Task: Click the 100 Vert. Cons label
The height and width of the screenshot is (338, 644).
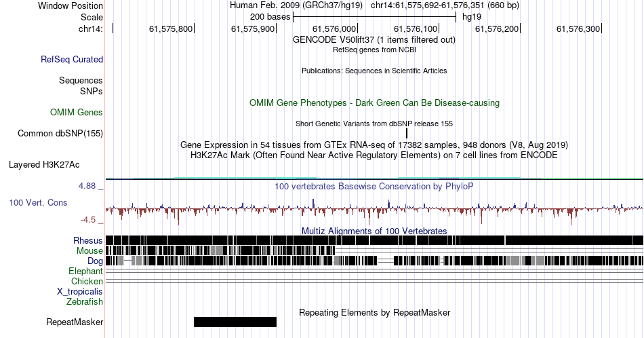Action: coord(38,202)
